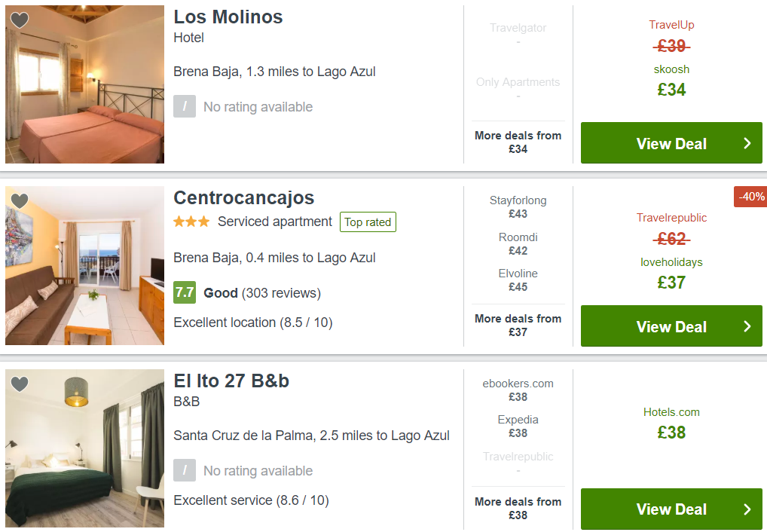Image resolution: width=767 pixels, height=532 pixels.
Task: Open the Stayforlong £43 deal
Action: [x=518, y=207]
